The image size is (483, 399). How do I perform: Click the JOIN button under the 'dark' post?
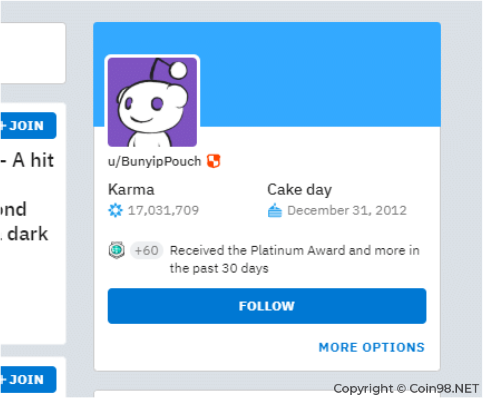point(27,379)
